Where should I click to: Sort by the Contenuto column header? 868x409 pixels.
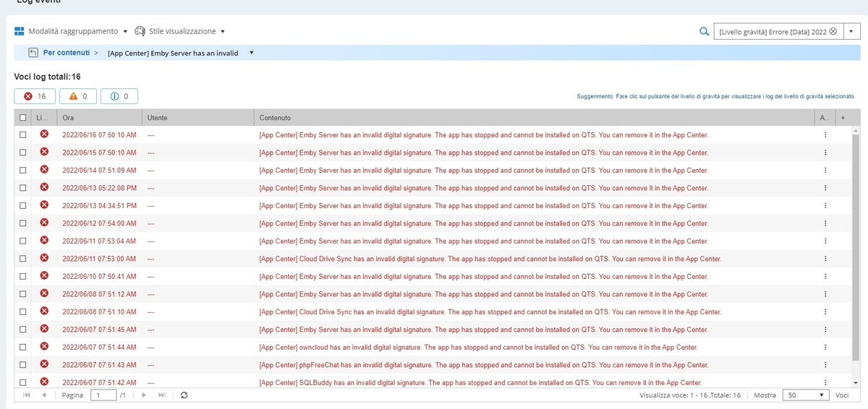pyautogui.click(x=535, y=117)
